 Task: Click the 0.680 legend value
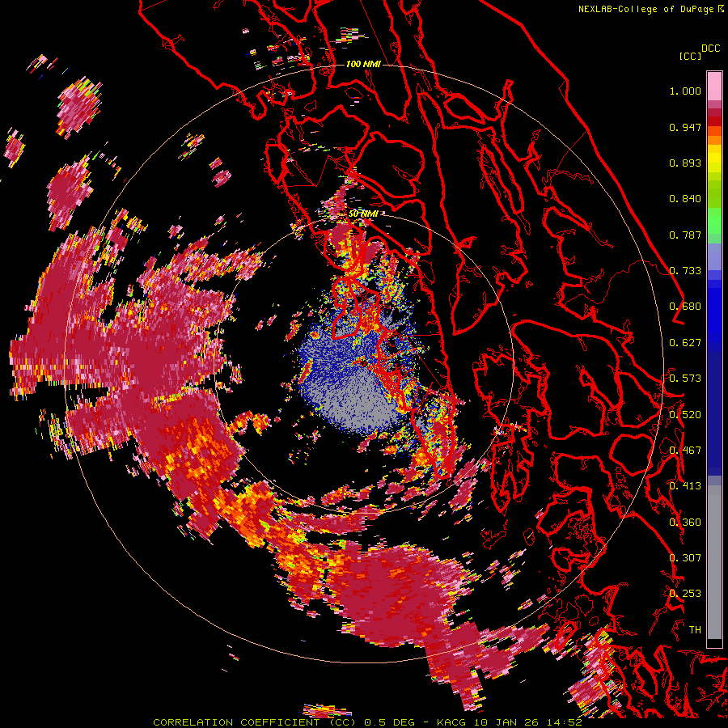coord(685,307)
